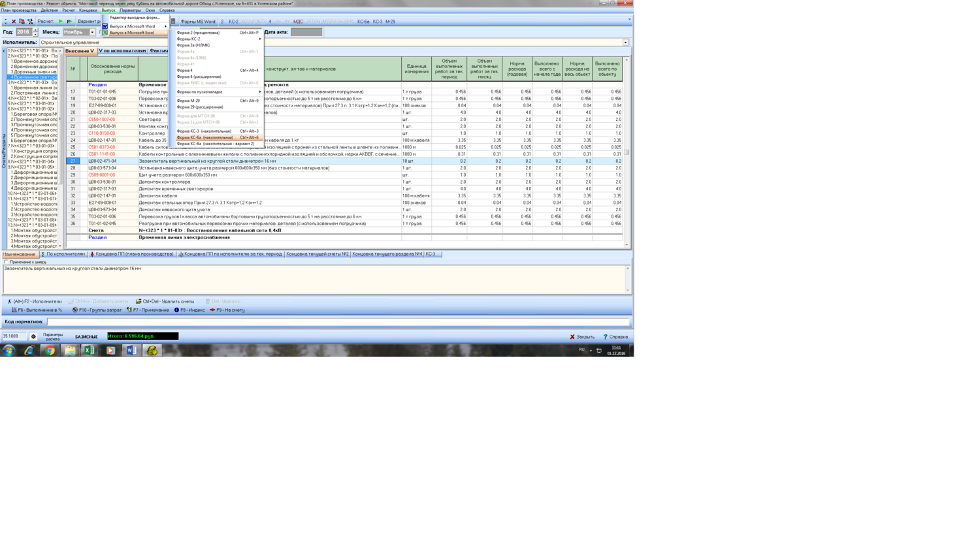Image resolution: width=980 pixels, height=559 pixels.
Task: Switch to Концовка ПП (плана производства) tab
Action: pos(131,254)
